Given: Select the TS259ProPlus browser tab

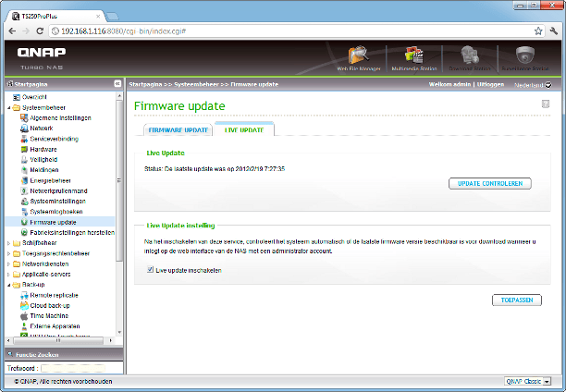Looking at the screenshot, I should click(x=56, y=17).
